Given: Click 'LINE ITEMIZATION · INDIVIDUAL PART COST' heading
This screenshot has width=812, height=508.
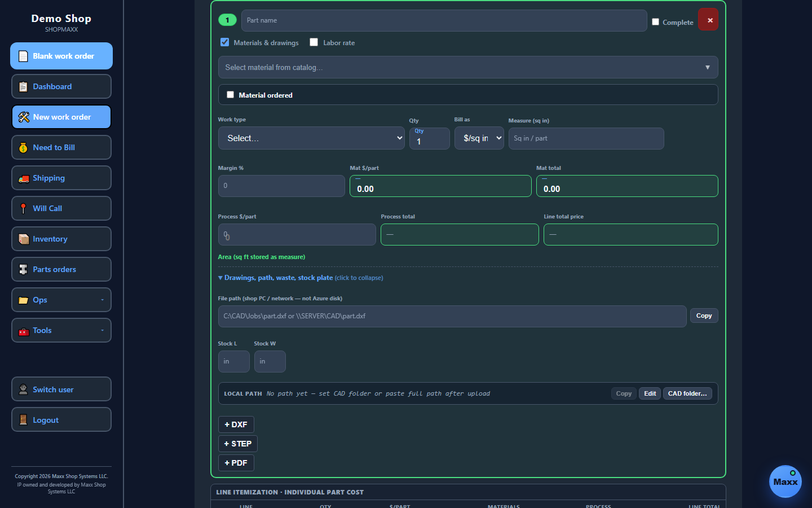Looking at the screenshot, I should click(290, 492).
